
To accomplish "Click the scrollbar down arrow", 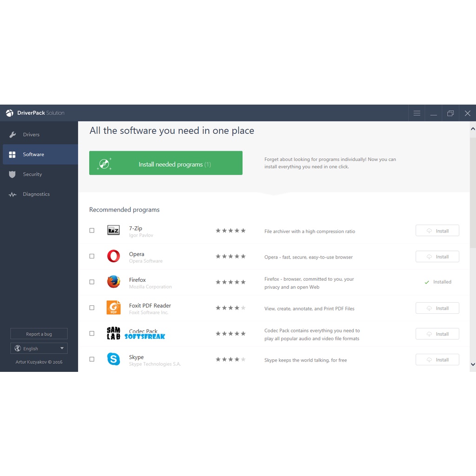I will (473, 364).
